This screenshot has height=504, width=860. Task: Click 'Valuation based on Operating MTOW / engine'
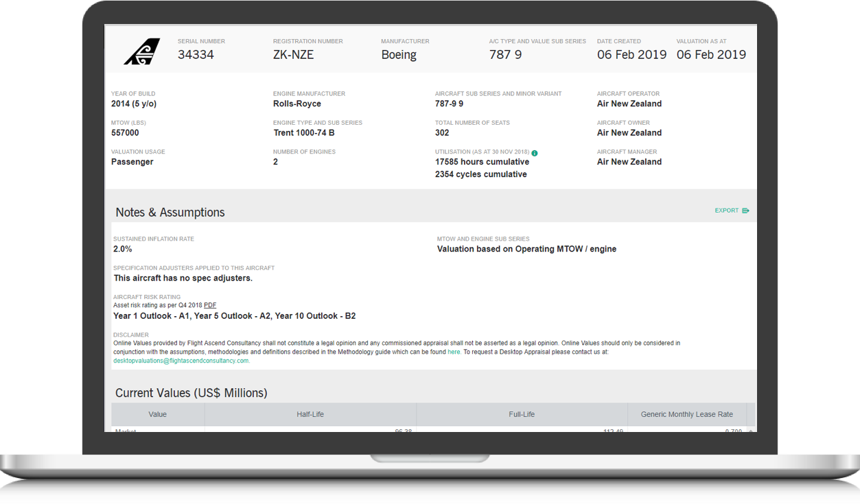pyautogui.click(x=526, y=250)
